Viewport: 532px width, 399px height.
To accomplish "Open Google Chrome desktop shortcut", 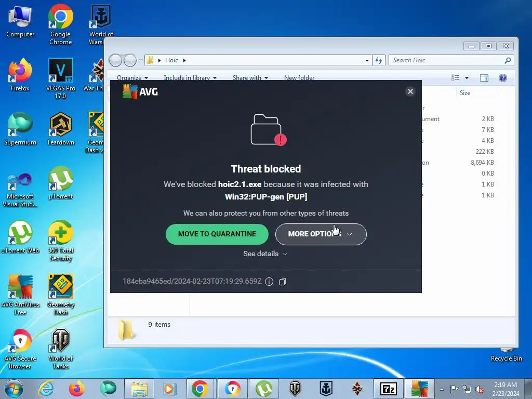I will coord(60,24).
